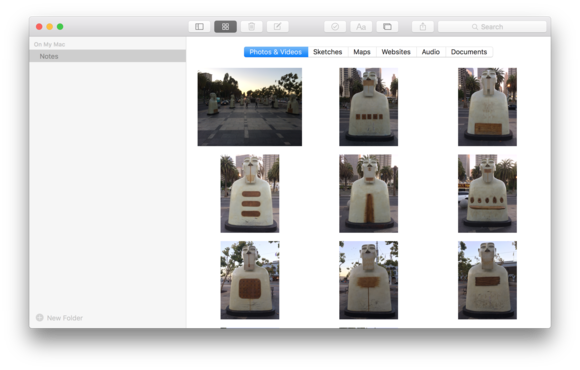Viewport: 580px width, 370px height.
Task: Click the photo browser icon in toolbar
Action: pos(387,27)
